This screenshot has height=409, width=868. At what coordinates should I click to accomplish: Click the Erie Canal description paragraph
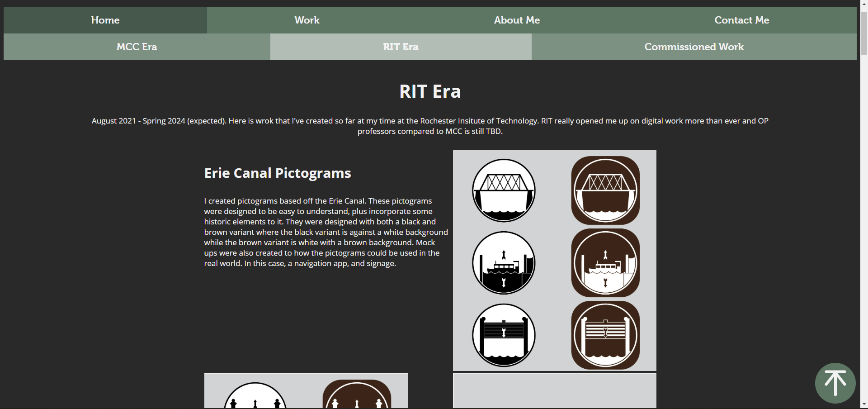pos(326,232)
